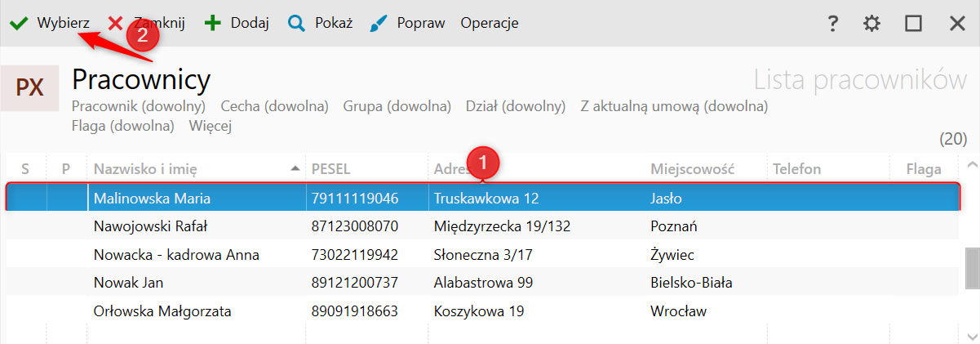Click the PX module logo
This screenshot has height=344, width=980.
point(29,88)
